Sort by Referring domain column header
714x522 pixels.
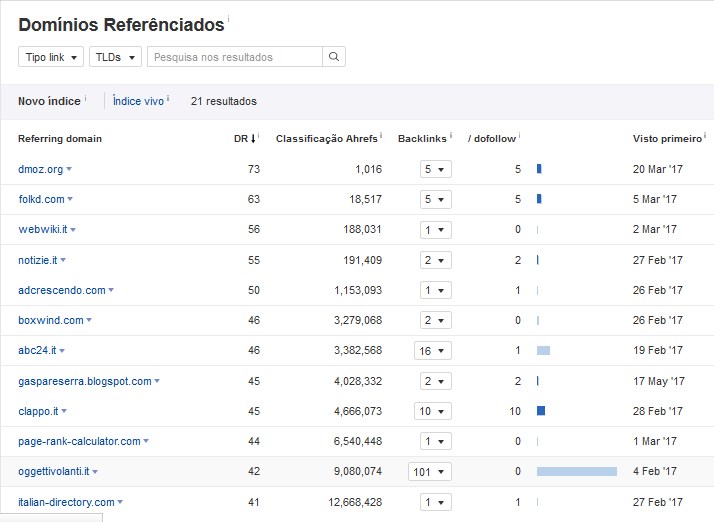(x=60, y=139)
